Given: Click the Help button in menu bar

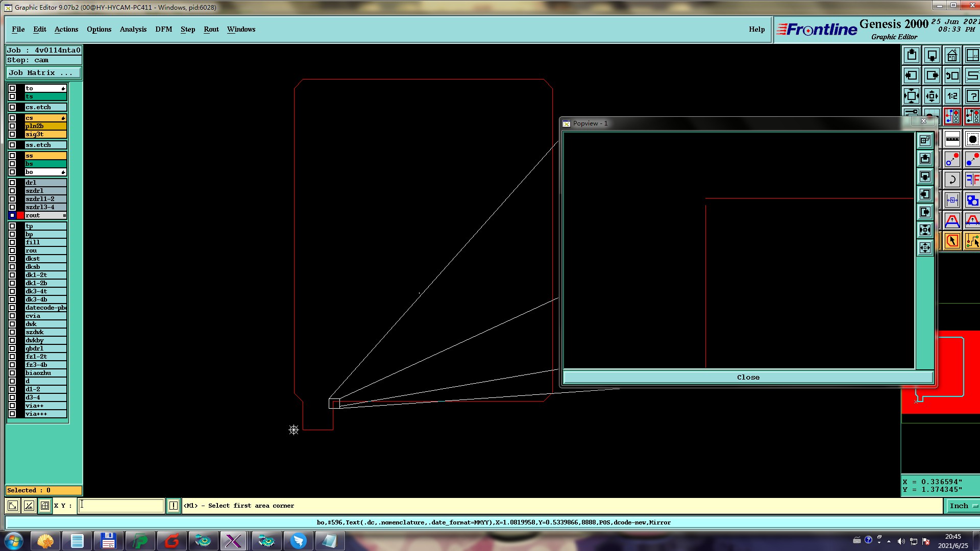Looking at the screenshot, I should pos(756,29).
